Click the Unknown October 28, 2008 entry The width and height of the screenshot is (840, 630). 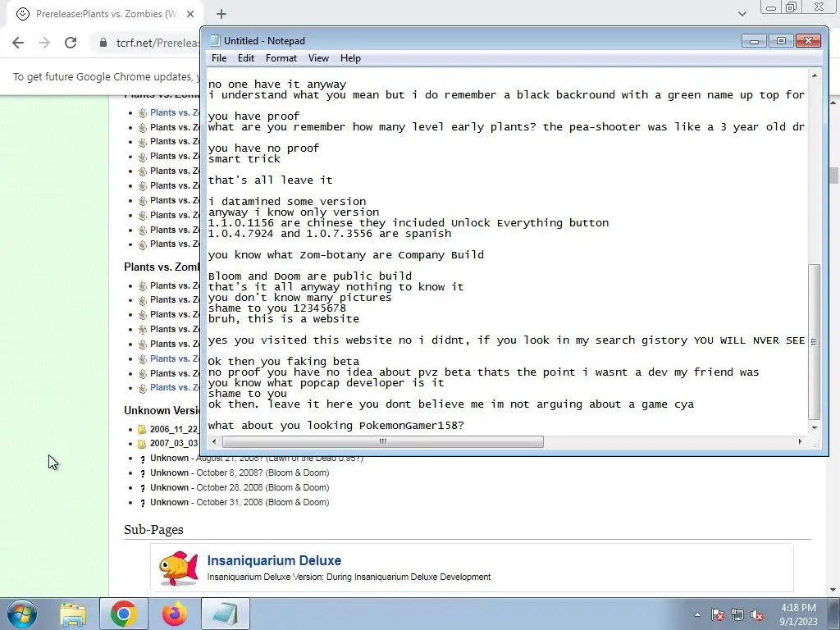(x=240, y=487)
